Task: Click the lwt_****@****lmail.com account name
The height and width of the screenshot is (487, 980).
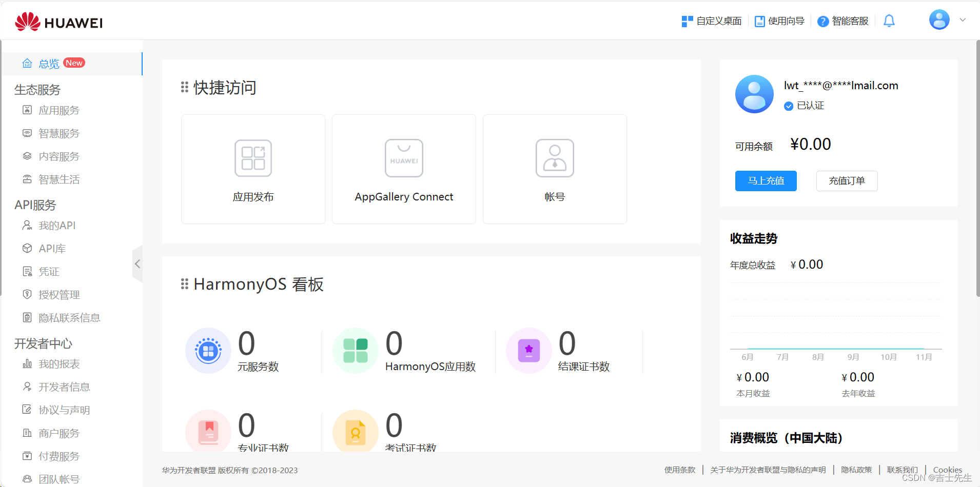Action: (841, 86)
